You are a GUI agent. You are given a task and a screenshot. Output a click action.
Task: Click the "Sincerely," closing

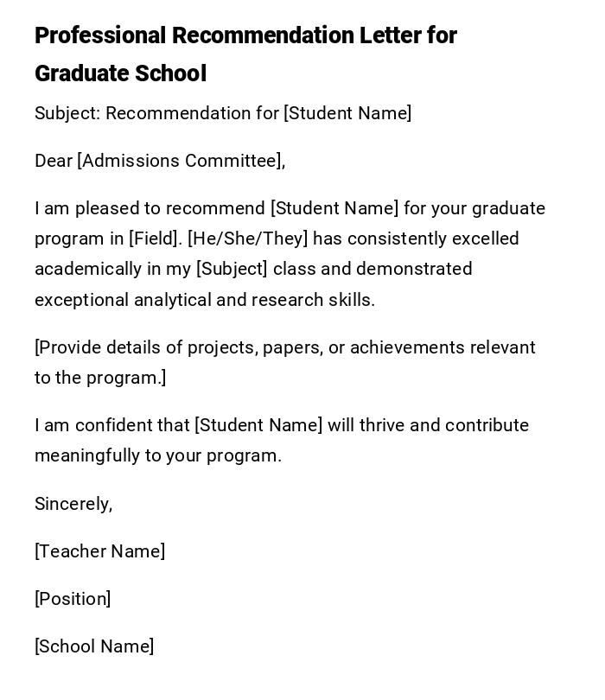pos(73,504)
